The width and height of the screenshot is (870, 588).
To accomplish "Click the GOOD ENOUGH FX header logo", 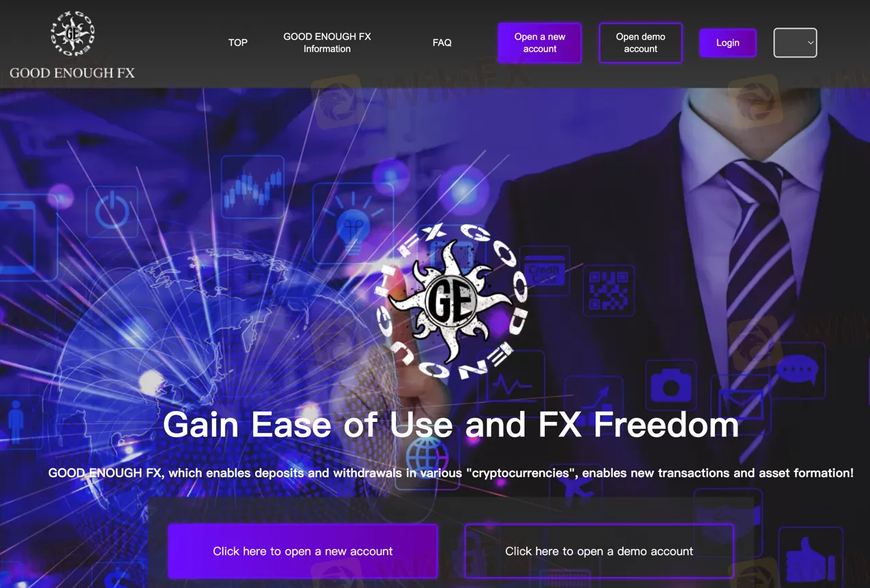I will 72,45.
